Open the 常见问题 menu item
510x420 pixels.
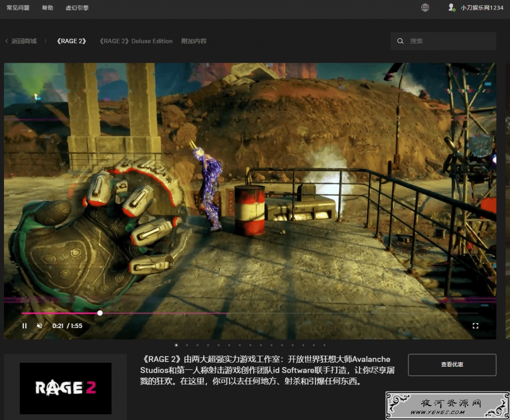[18, 7]
